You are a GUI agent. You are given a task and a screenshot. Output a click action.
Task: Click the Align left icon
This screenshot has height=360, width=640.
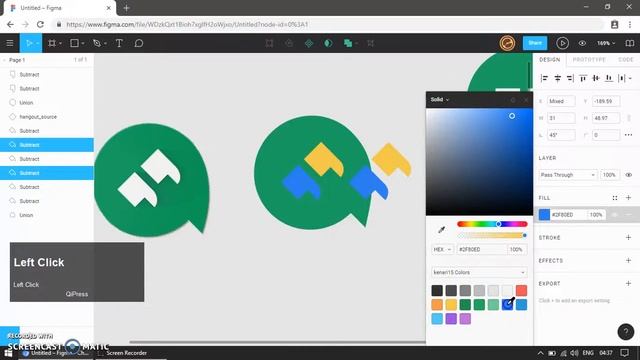544,78
